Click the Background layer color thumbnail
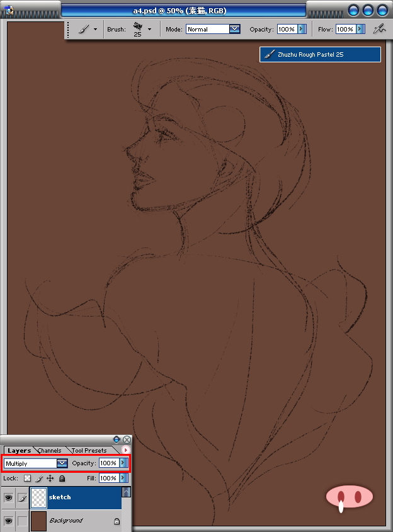This screenshot has height=532, width=393. [38, 521]
